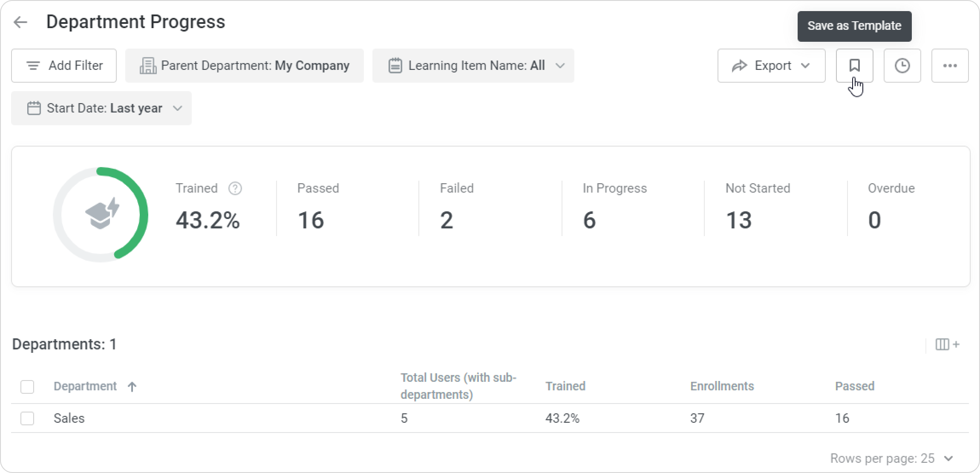980x473 pixels.
Task: Open the schedule clock icon button
Action: [x=902, y=66]
